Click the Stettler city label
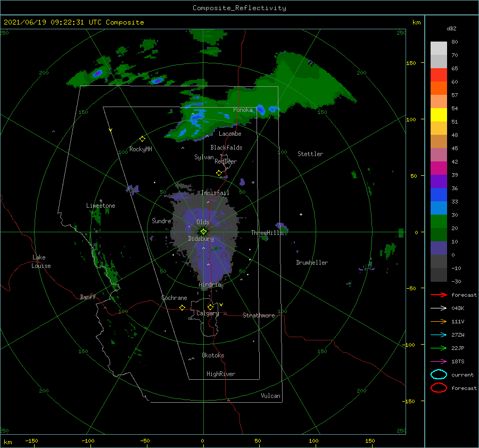 (310, 154)
